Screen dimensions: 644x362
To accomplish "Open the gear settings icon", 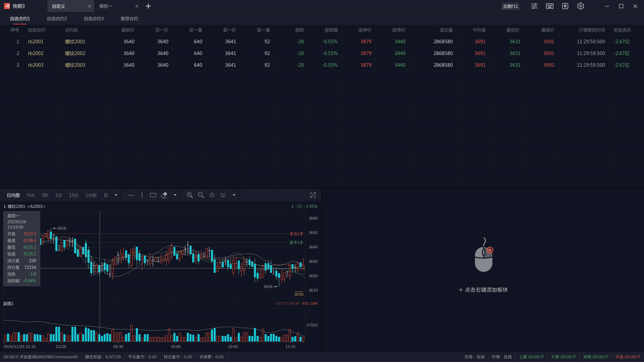I will point(581,6).
